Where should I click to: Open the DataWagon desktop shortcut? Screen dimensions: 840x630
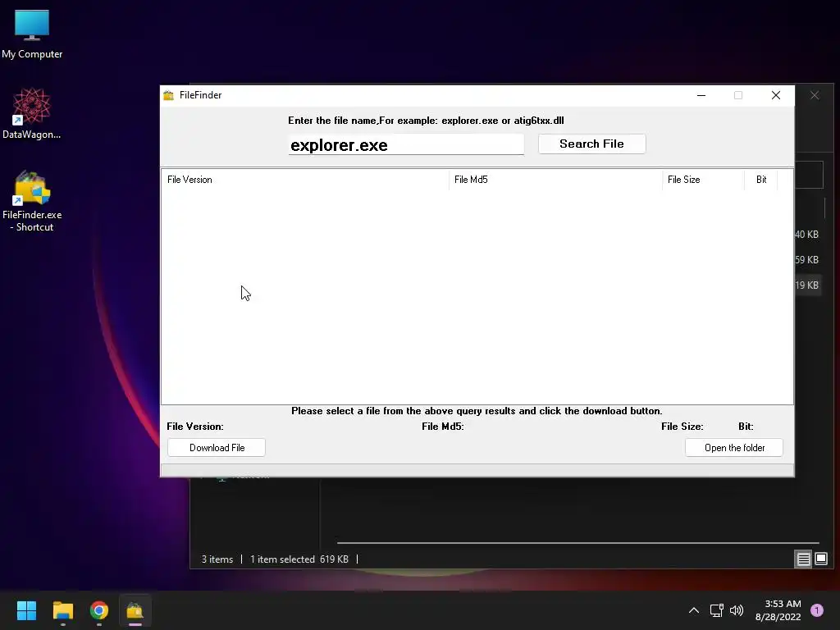pos(32,113)
